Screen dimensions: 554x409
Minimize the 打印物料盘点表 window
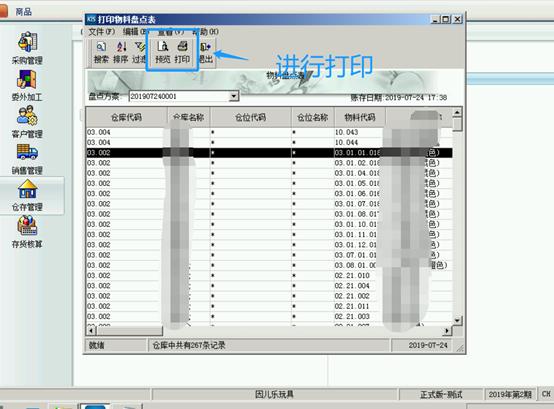pos(435,19)
